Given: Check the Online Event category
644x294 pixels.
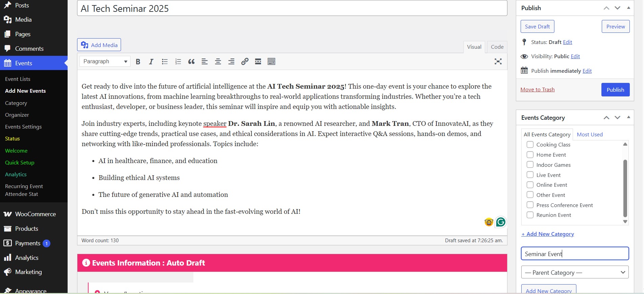Looking at the screenshot, I should (530, 185).
